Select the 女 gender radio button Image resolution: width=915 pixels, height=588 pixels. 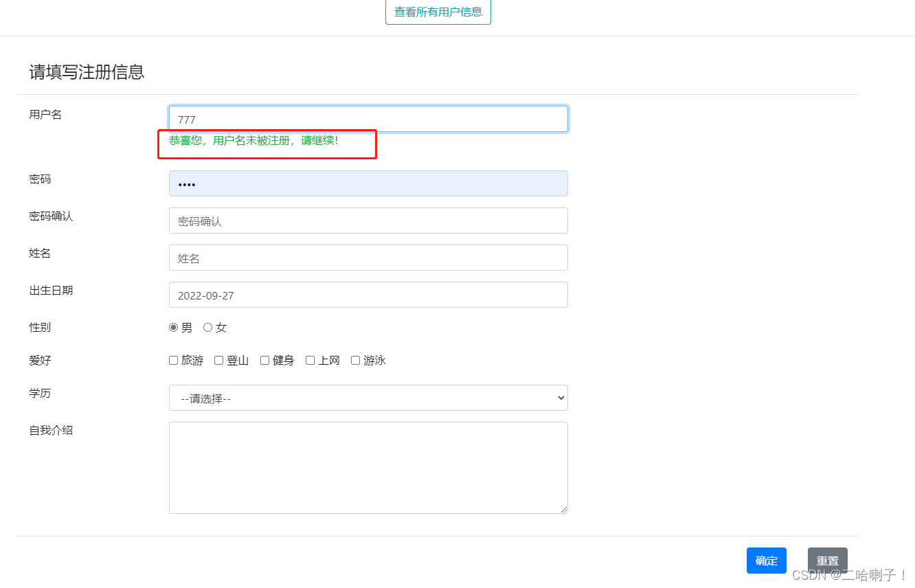[207, 327]
